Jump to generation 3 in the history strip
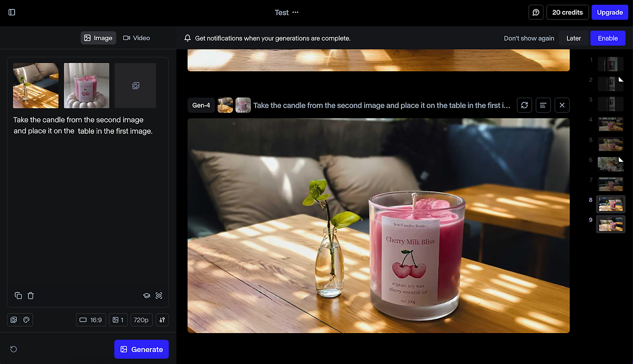The height and width of the screenshot is (364, 633). click(610, 104)
